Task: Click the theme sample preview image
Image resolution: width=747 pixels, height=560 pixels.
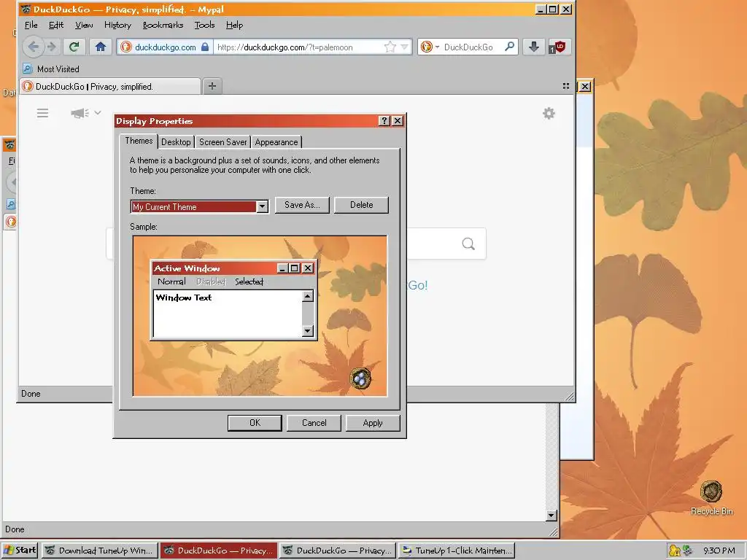Action: 260,316
